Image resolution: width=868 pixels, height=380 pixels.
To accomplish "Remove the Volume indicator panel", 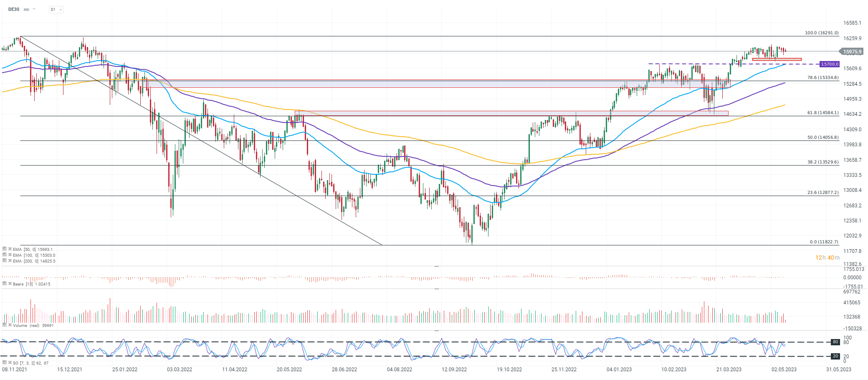I will click(10, 325).
